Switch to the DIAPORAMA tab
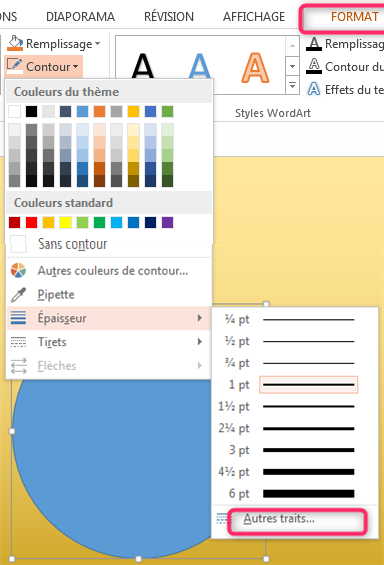The image size is (384, 565). (x=80, y=17)
